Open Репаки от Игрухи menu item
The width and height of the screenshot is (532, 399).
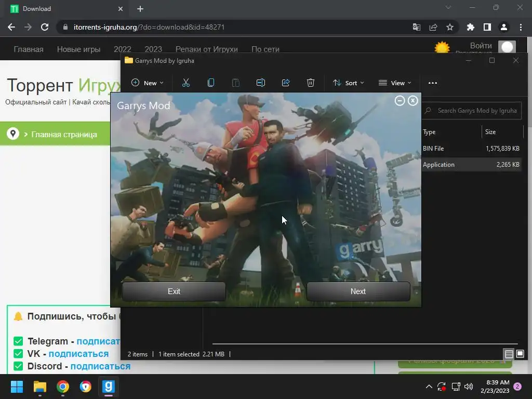207,49
